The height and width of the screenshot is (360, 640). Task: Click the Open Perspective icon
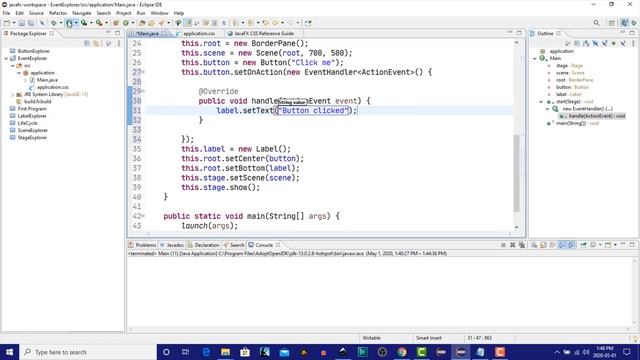pos(611,23)
